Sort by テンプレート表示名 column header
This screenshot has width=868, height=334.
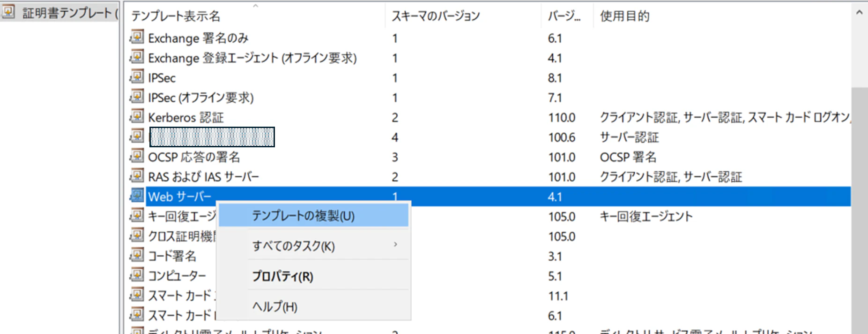[x=255, y=16]
